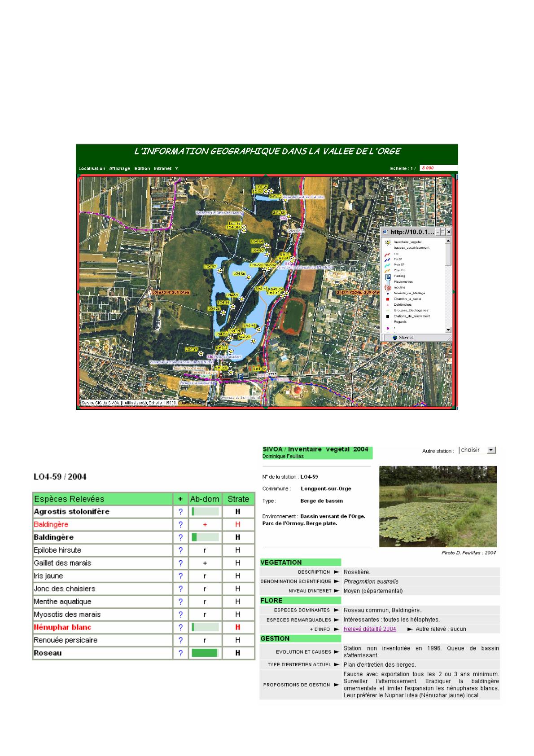Viewport: 534px width, 756px height.
Task: Open the Relevé détaillé 2004 link
Action: (x=370, y=629)
